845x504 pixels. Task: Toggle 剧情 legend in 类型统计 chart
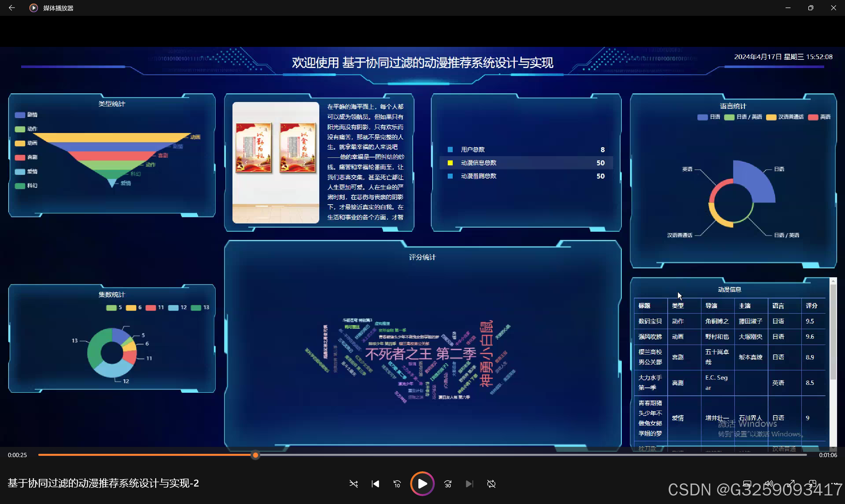26,115
